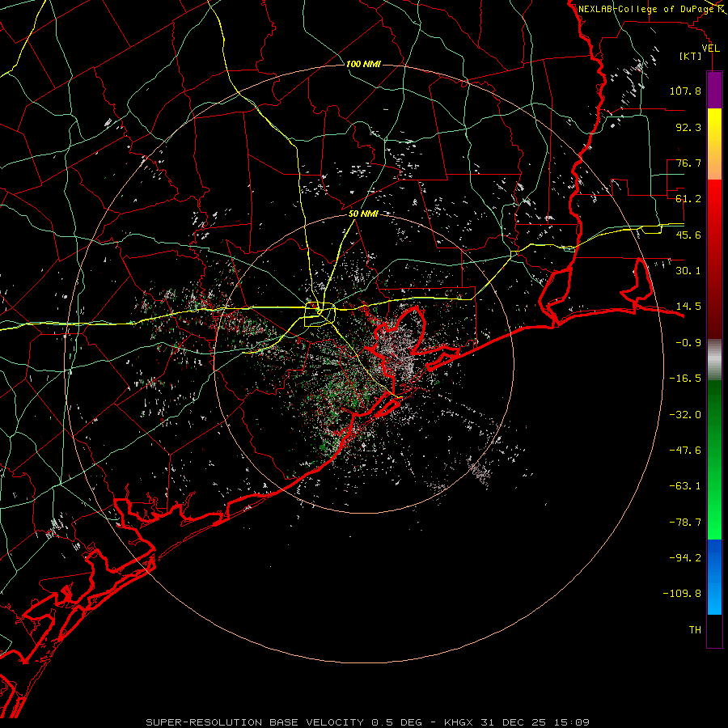
Task: Click the -109.8 velocity scale value
Action: pyautogui.click(x=682, y=594)
